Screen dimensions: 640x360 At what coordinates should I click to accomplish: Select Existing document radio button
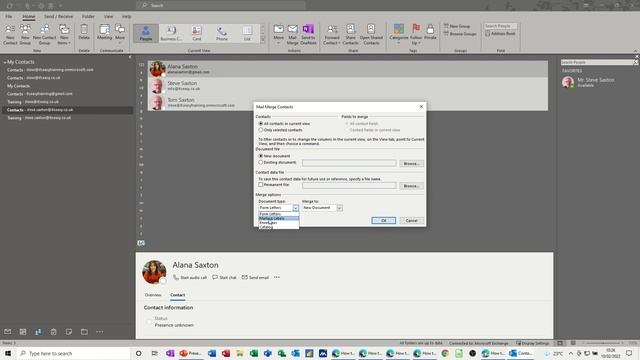[x=260, y=162]
